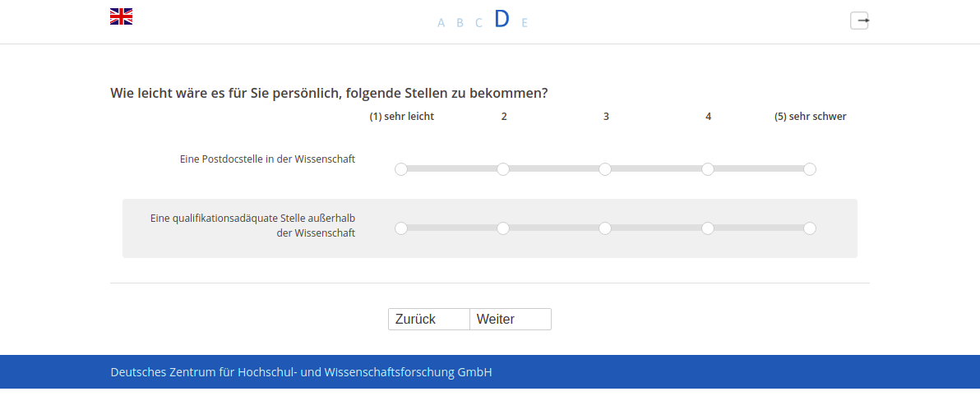Rate Postdocstelle as 2

tap(503, 168)
